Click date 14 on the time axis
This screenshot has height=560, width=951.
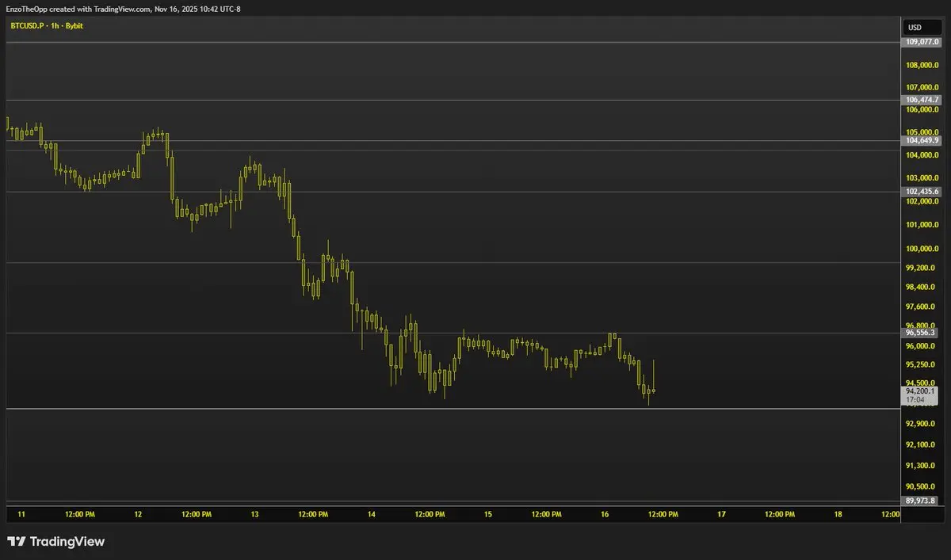(372, 514)
